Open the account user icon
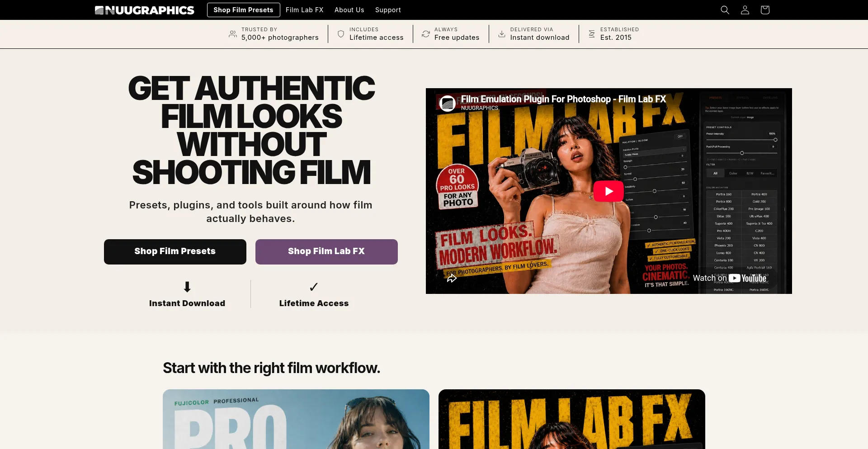Image resolution: width=868 pixels, height=449 pixels. click(745, 10)
